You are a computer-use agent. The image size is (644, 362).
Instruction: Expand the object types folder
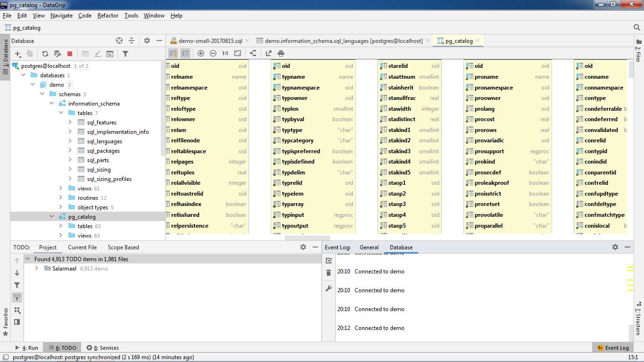[61, 207]
